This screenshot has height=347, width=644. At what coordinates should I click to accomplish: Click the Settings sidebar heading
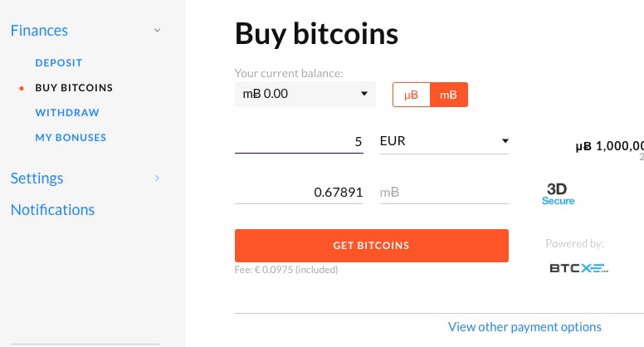tap(37, 178)
